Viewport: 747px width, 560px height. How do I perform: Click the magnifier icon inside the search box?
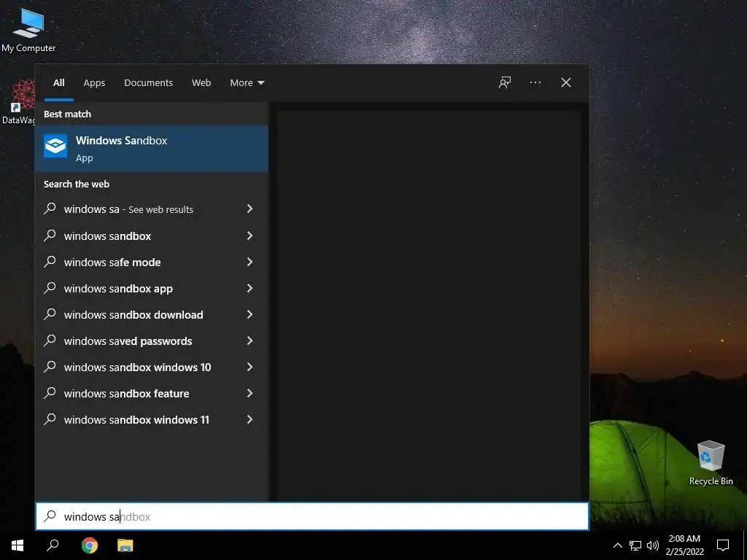[x=50, y=516]
